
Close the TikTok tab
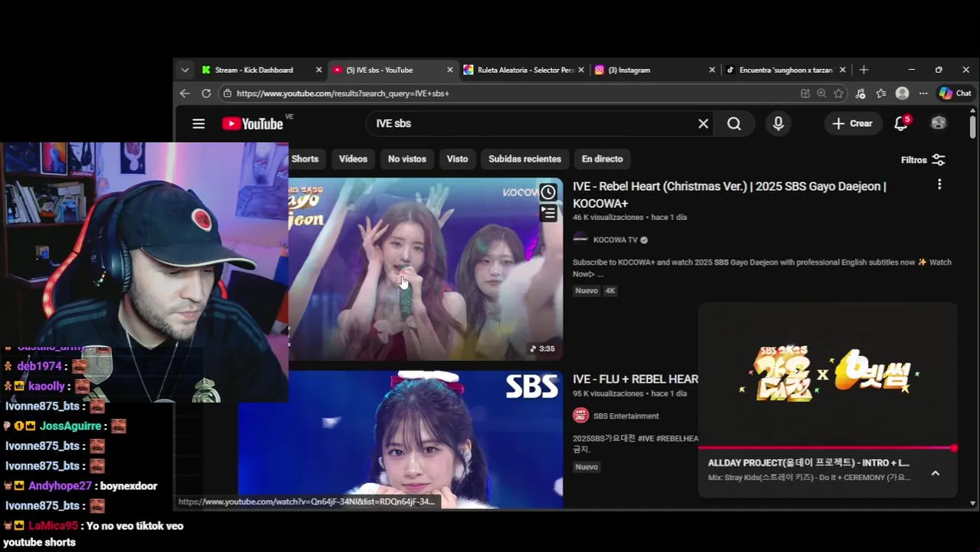[843, 70]
